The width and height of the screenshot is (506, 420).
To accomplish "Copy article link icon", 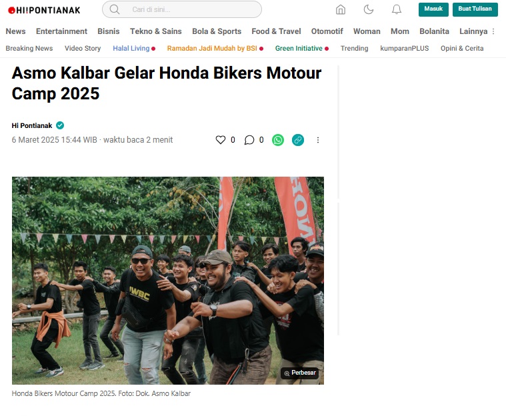I will [x=298, y=140].
